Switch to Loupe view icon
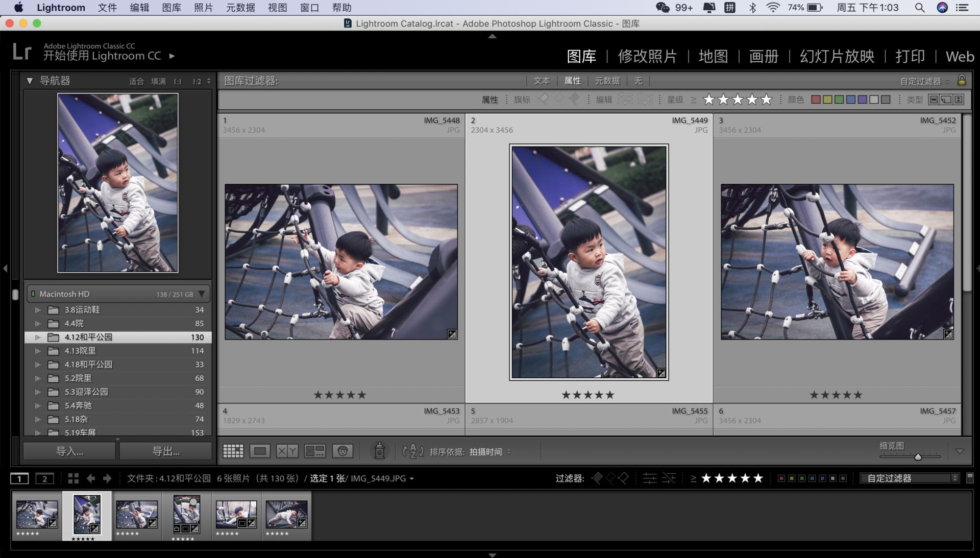Image resolution: width=980 pixels, height=558 pixels. click(260, 451)
